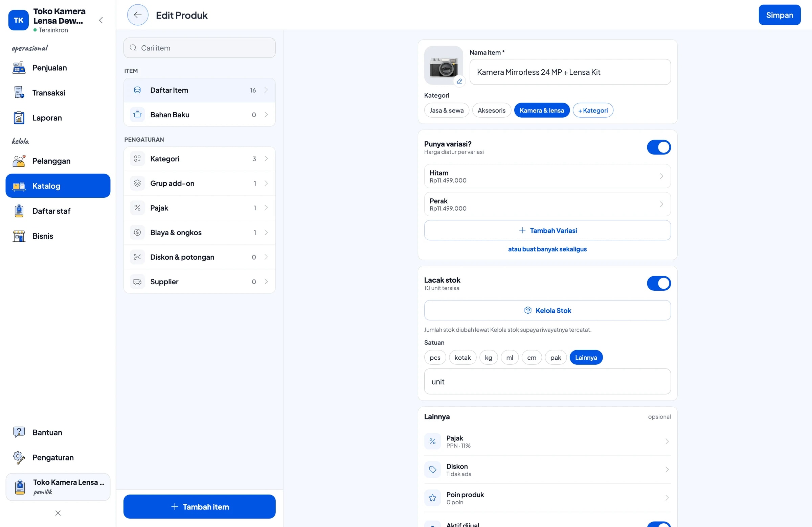
Task: Open the Diskon Tidak ada row
Action: pos(547,470)
